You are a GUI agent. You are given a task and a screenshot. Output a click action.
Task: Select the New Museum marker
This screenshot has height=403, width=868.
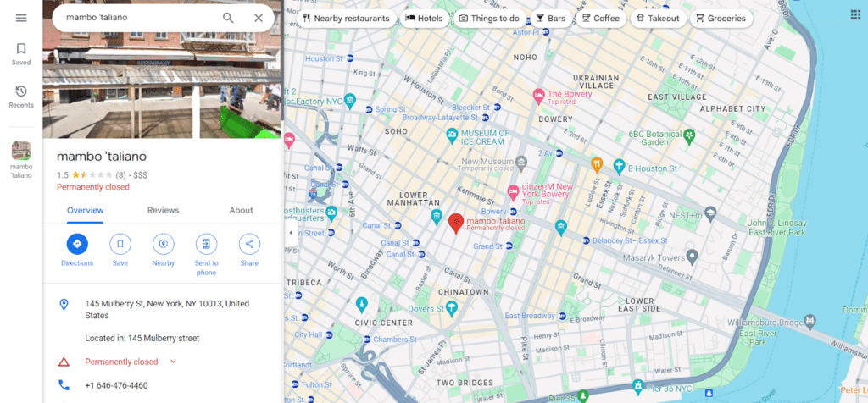pyautogui.click(x=521, y=163)
